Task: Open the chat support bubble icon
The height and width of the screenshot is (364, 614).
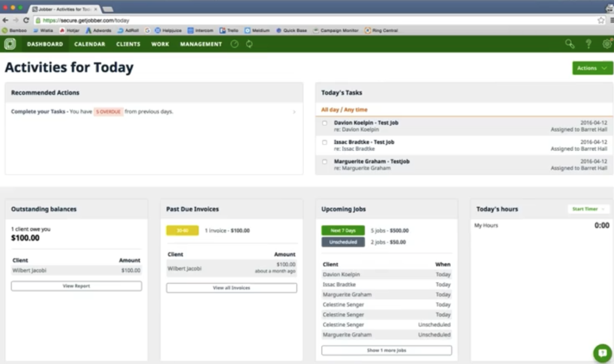Action: tap(603, 353)
